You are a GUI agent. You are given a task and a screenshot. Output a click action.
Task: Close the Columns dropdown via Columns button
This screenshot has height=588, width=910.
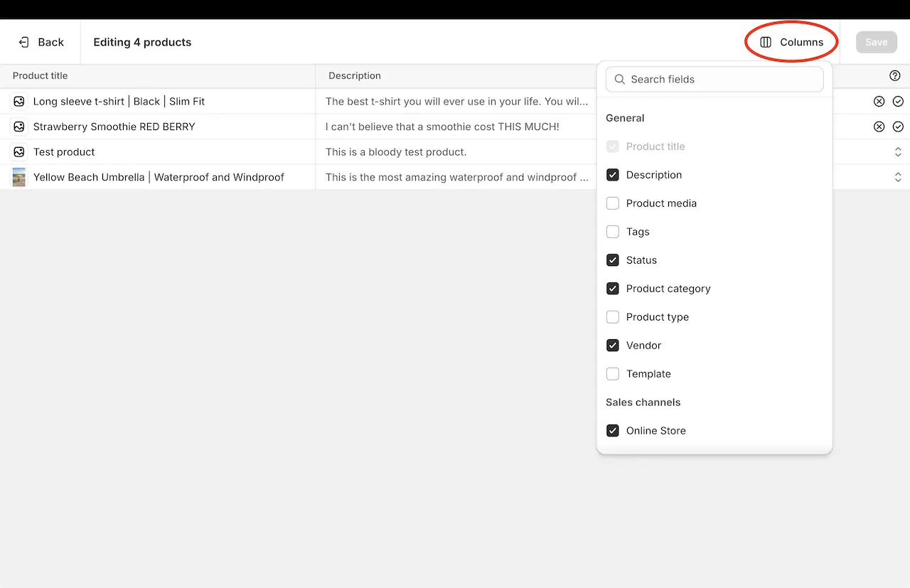tap(791, 42)
